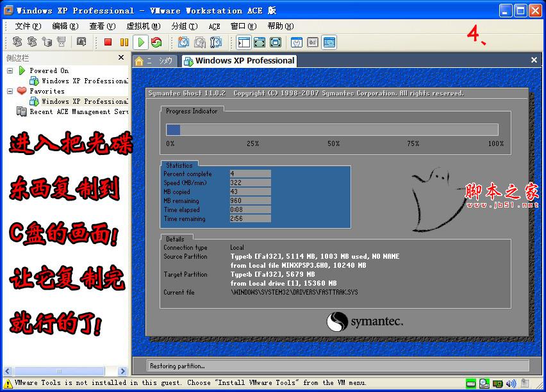Open the 查看(V) menu
The image size is (546, 392).
(102, 26)
